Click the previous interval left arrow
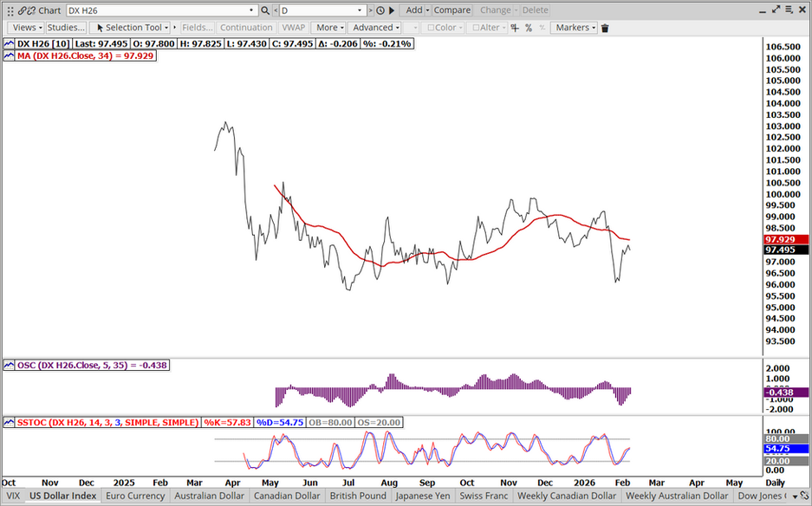Viewport: 812px width, 506px height. 276,10
